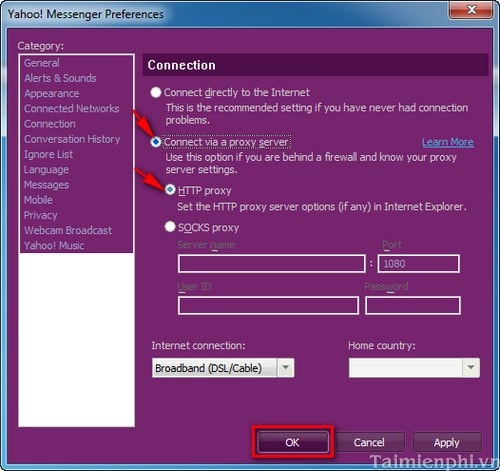Open Webcam Broadcast preferences
This screenshot has width=500, height=471.
(68, 230)
